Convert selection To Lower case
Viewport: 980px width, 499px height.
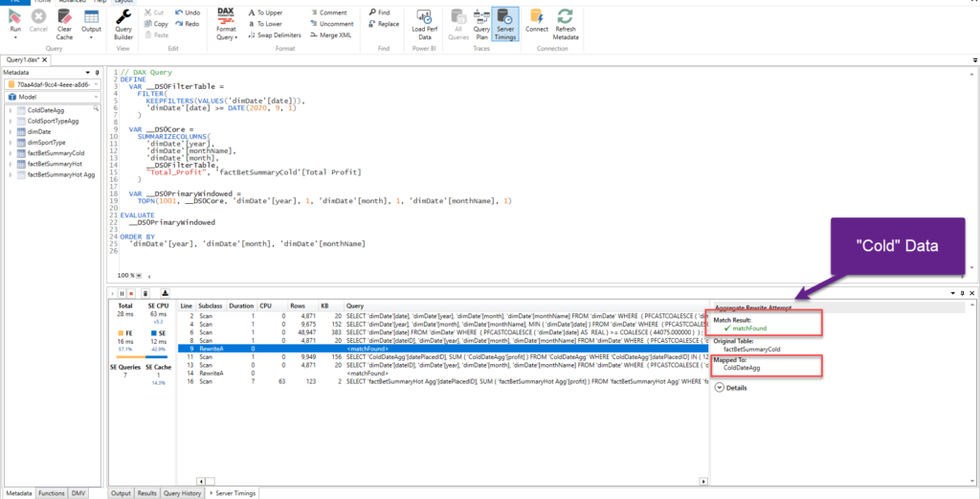click(x=265, y=24)
